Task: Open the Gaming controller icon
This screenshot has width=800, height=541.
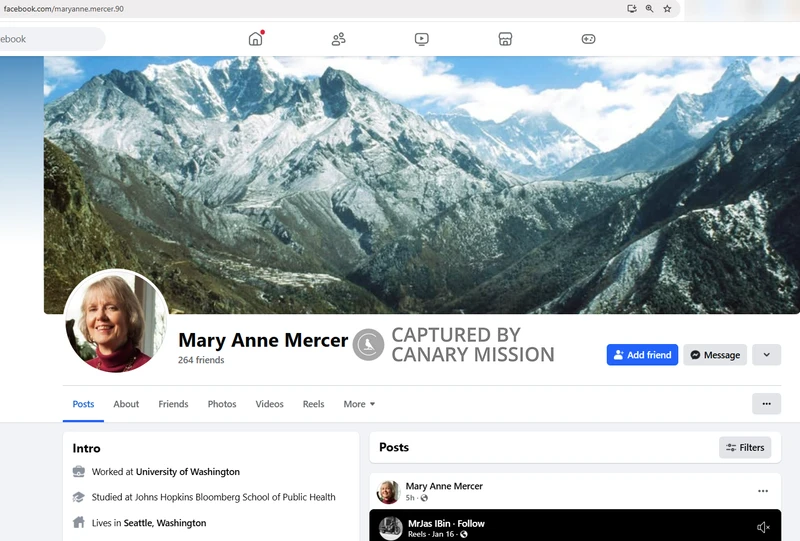Action: pos(588,39)
